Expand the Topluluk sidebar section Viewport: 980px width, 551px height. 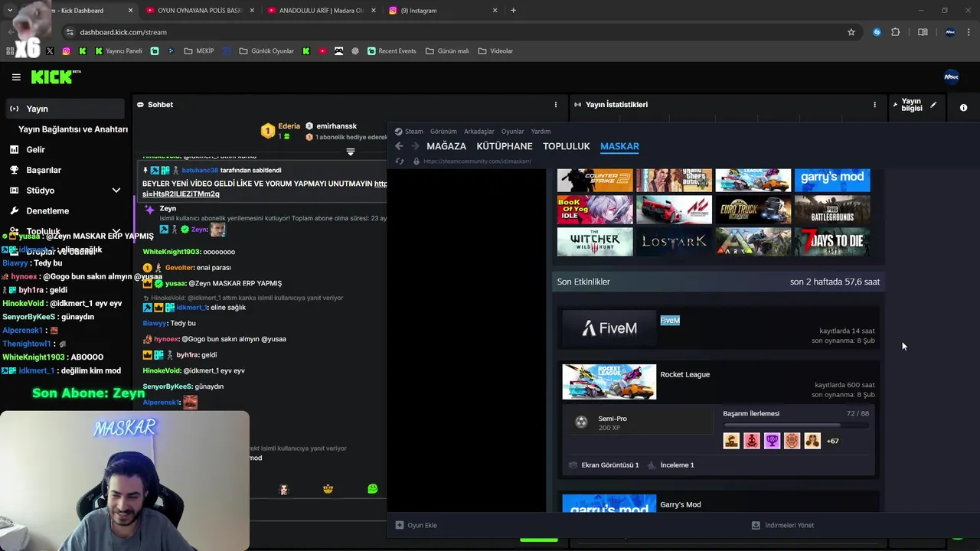116,231
